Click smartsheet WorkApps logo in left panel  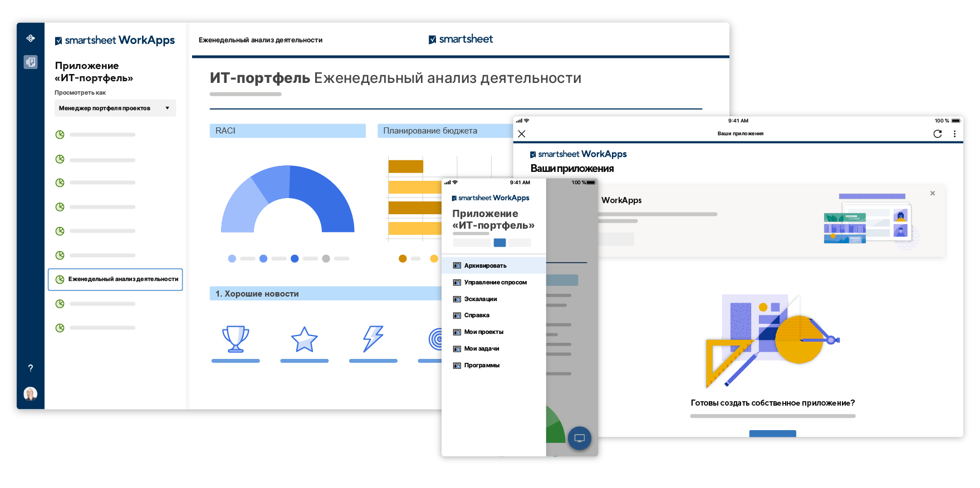point(115,40)
